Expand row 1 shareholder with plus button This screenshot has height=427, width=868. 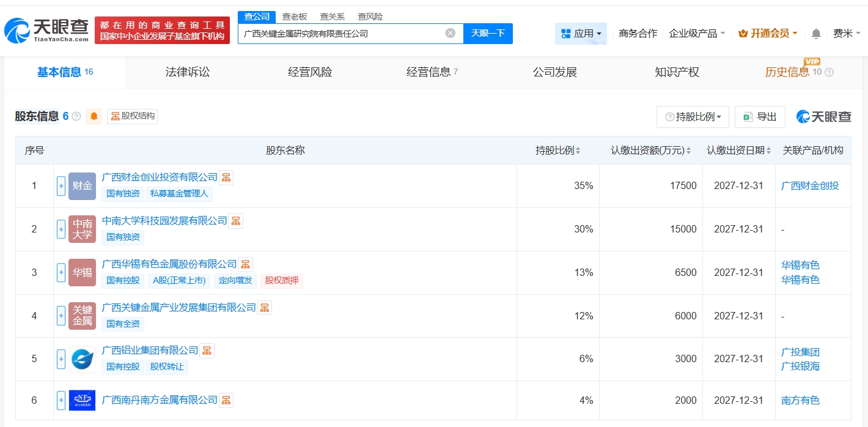[x=61, y=186]
